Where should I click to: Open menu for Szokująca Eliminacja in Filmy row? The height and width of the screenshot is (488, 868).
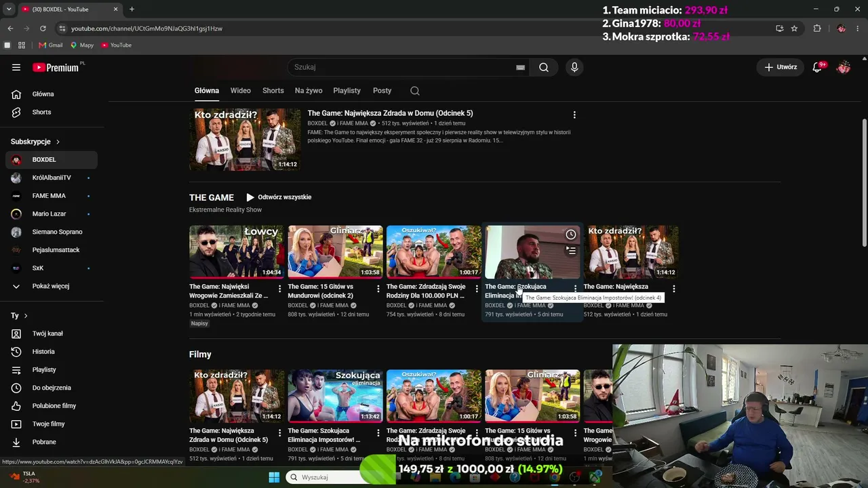[378, 433]
